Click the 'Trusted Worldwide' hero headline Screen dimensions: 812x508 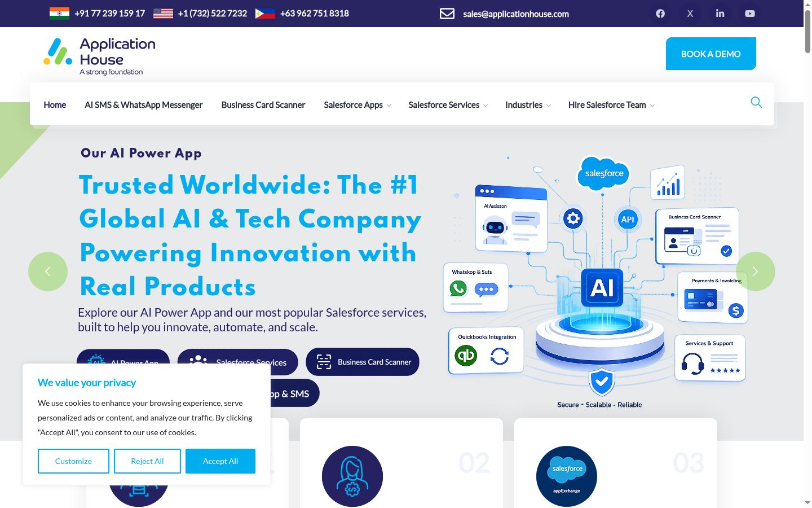pos(250,236)
